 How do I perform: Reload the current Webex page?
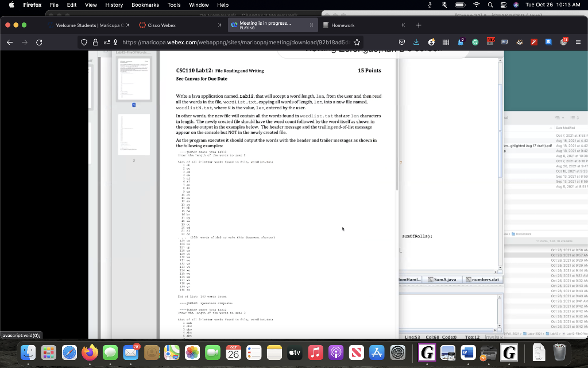39,43
